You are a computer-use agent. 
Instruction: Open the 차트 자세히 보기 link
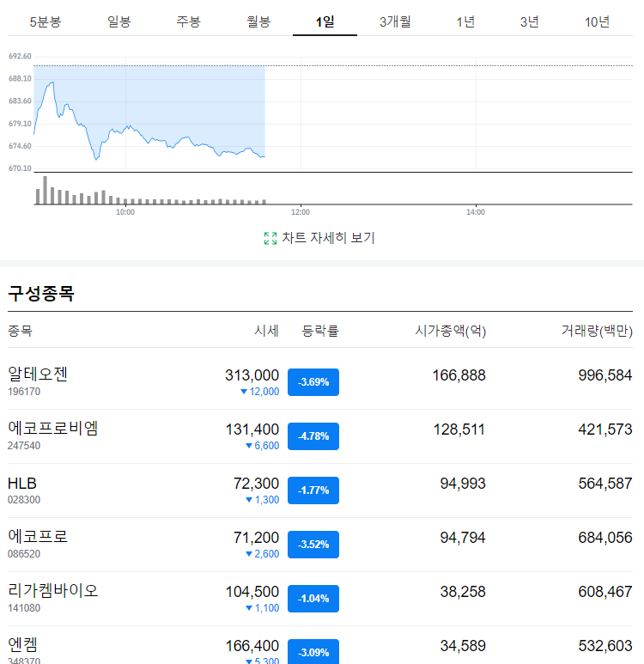click(x=328, y=238)
